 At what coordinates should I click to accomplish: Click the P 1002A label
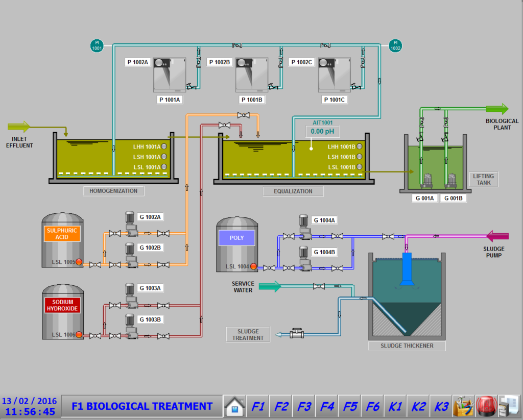[x=138, y=62]
